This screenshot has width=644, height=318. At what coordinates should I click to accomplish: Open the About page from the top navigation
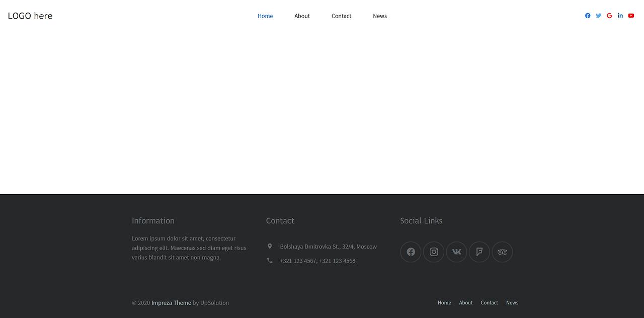click(302, 16)
